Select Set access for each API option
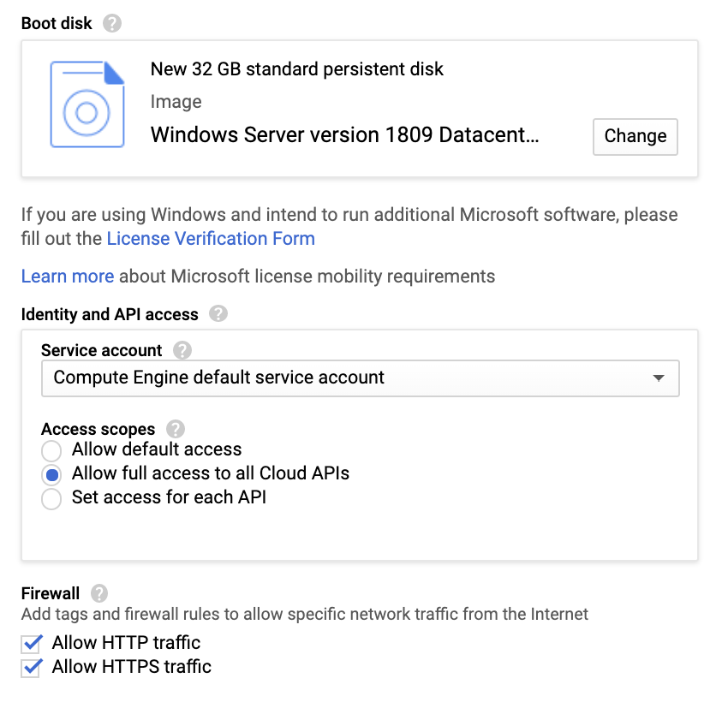Screen dimensions: 728x702 (x=52, y=498)
